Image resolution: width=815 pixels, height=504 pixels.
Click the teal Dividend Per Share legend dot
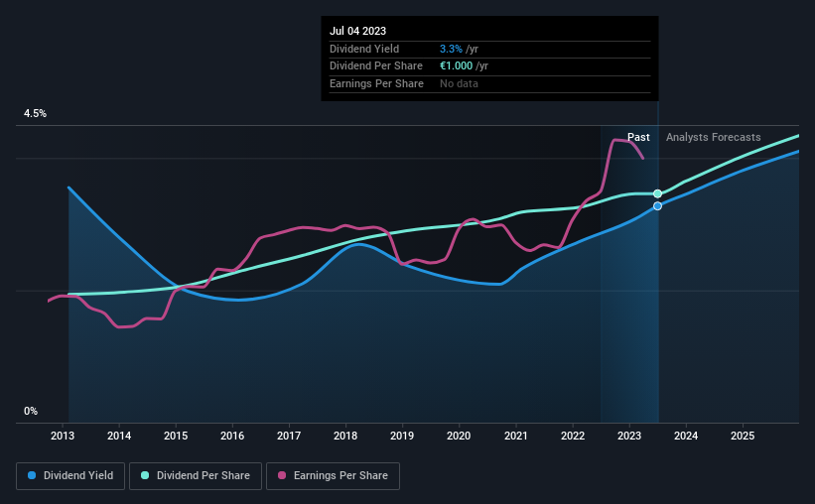tap(145, 475)
